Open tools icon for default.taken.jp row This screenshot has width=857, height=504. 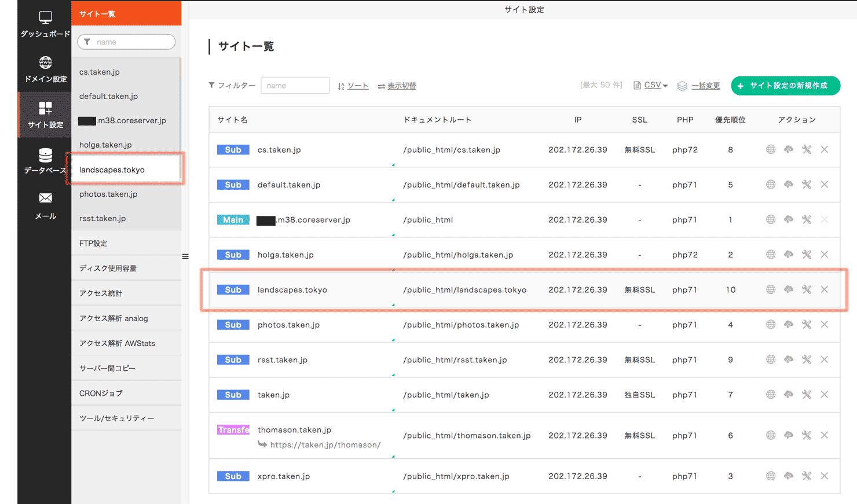point(807,185)
